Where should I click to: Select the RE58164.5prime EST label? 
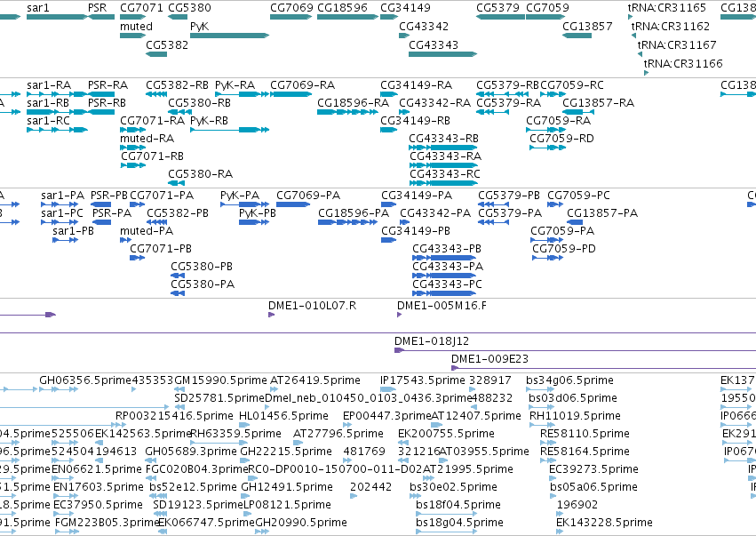(585, 452)
